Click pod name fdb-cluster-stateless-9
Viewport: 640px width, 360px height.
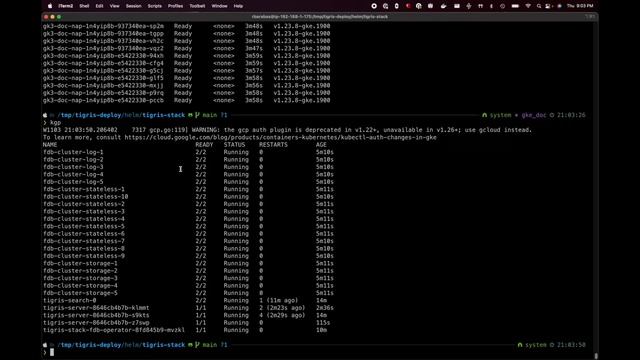pos(84,256)
